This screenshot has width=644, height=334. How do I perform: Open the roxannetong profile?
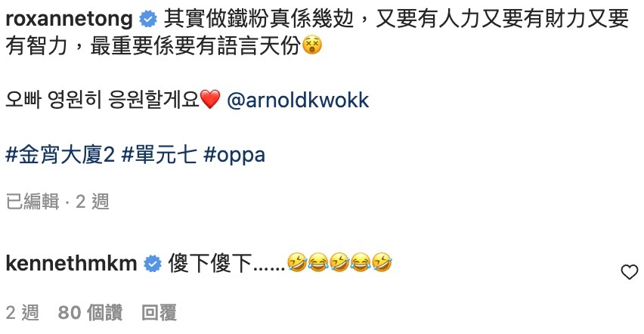69,19
